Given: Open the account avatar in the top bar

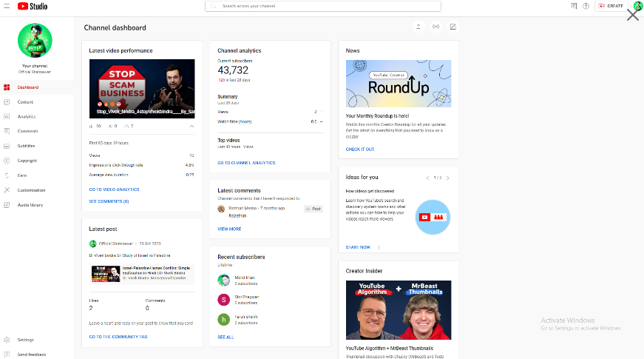Looking at the screenshot, I should coord(637,6).
